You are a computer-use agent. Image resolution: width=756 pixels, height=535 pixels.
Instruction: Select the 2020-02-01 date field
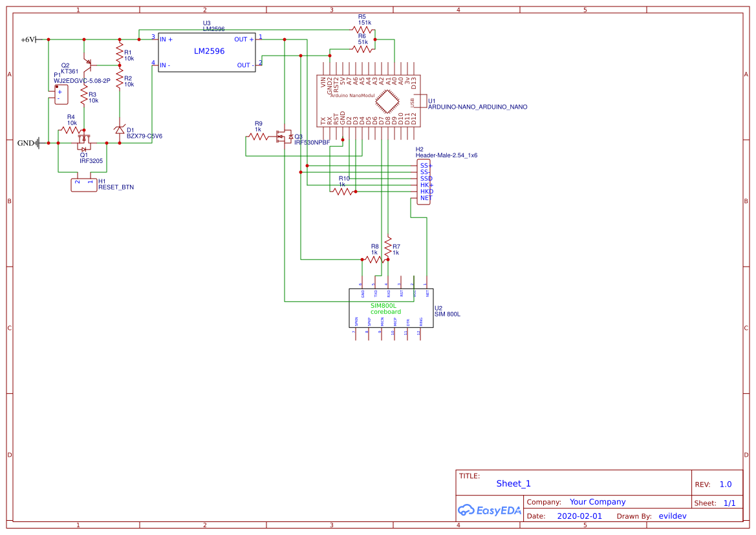click(x=579, y=516)
